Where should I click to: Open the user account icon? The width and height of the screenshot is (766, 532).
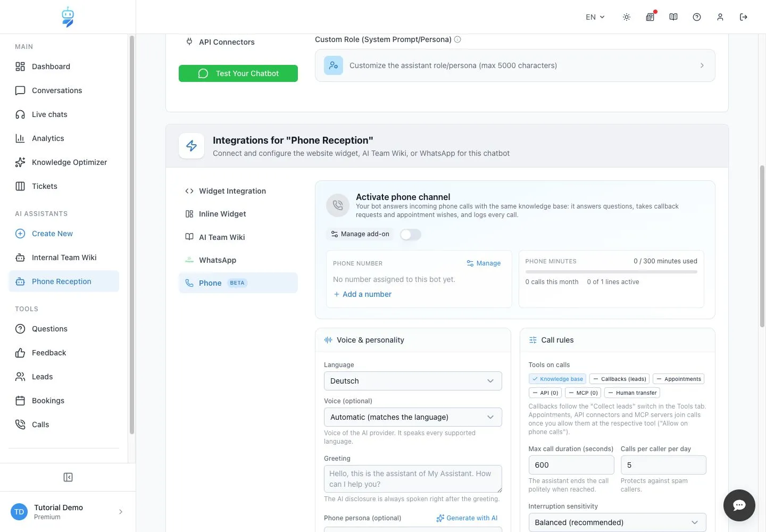720,17
